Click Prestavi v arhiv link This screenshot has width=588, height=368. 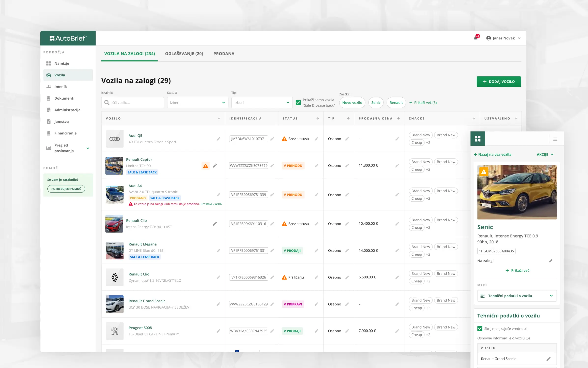[x=211, y=204]
